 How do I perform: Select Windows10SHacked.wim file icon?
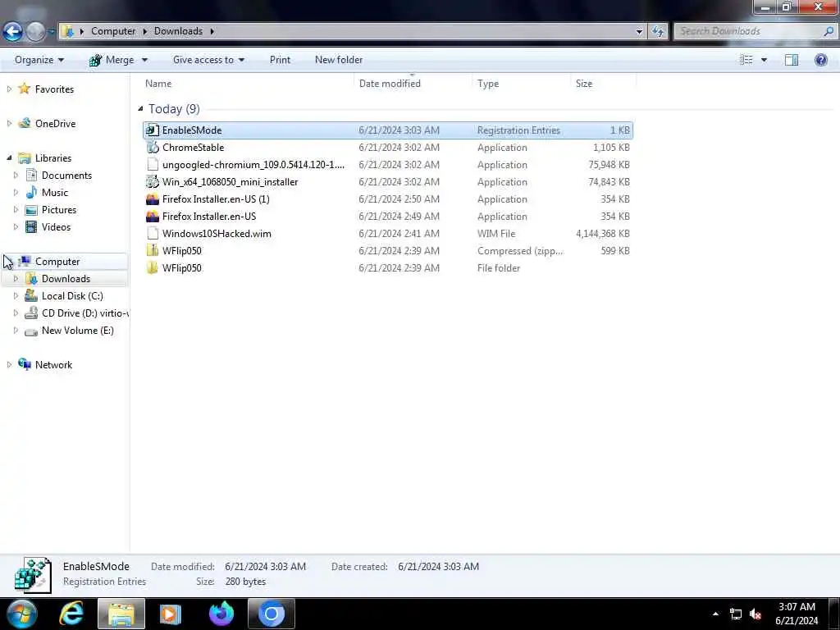tap(152, 234)
